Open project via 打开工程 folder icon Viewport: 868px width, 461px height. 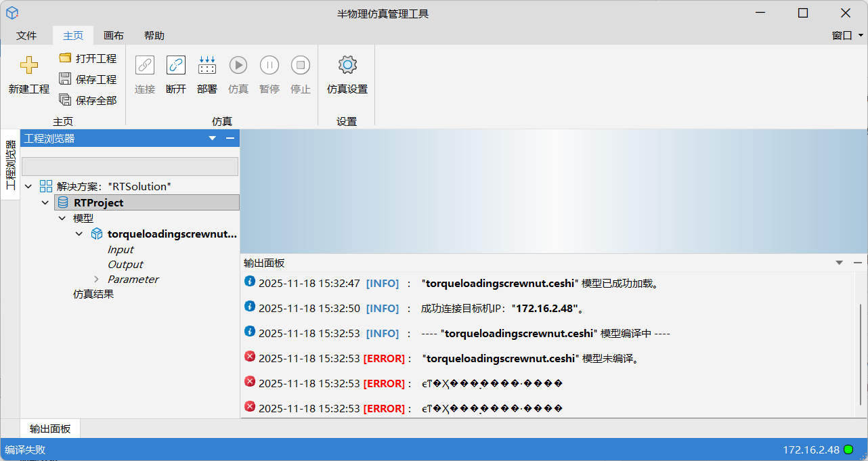click(x=65, y=58)
